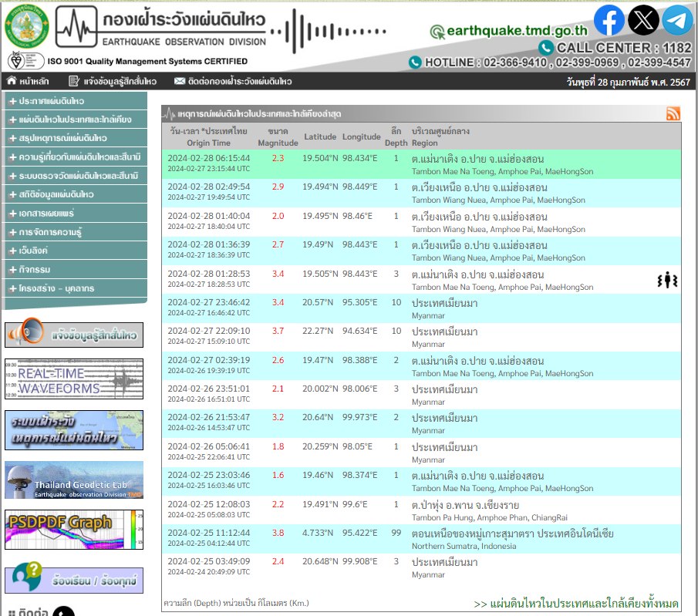
Task: Select the magnitude 3.8 Northern Sumatra row
Action: [x=420, y=539]
